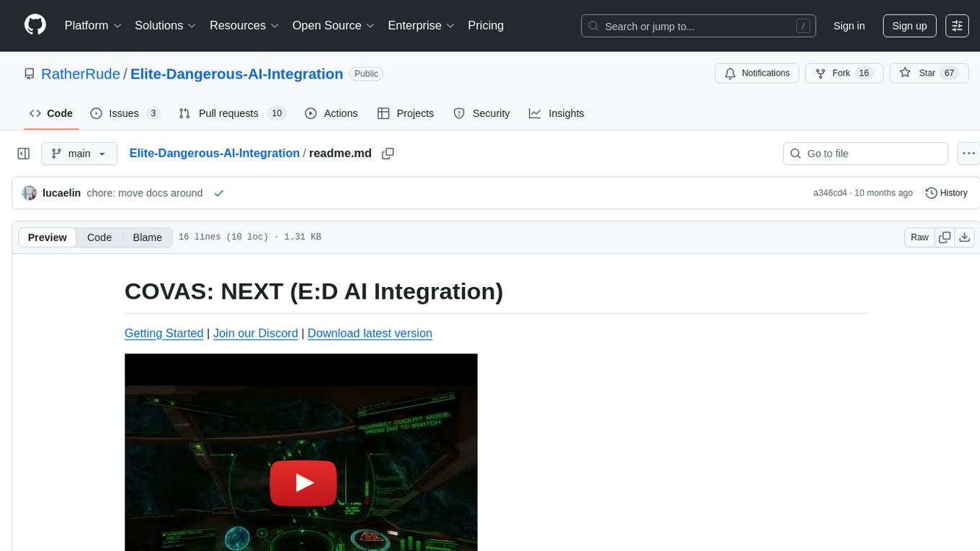Open the more file actions menu

point(968,154)
